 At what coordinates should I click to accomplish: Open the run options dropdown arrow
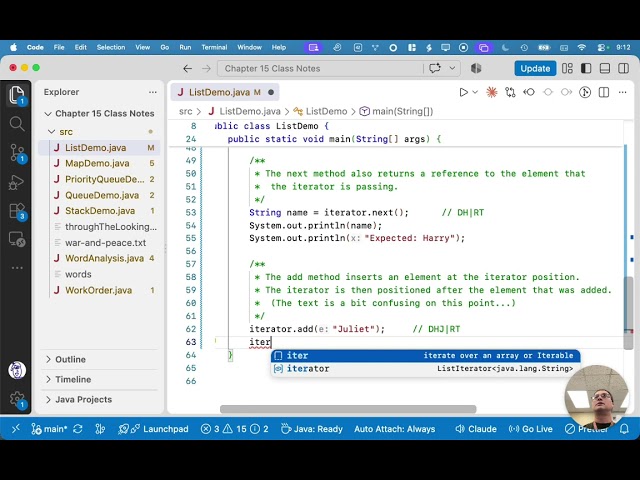[x=475, y=92]
